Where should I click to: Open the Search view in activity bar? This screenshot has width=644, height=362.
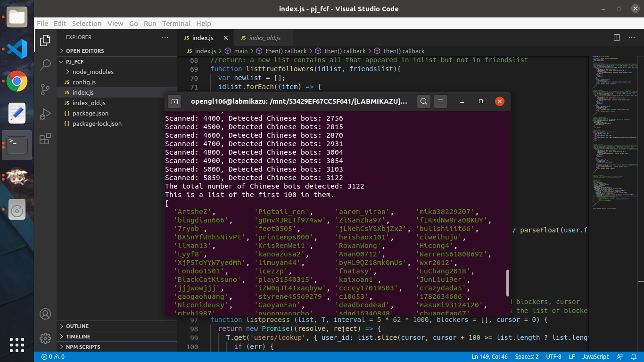[x=45, y=65]
